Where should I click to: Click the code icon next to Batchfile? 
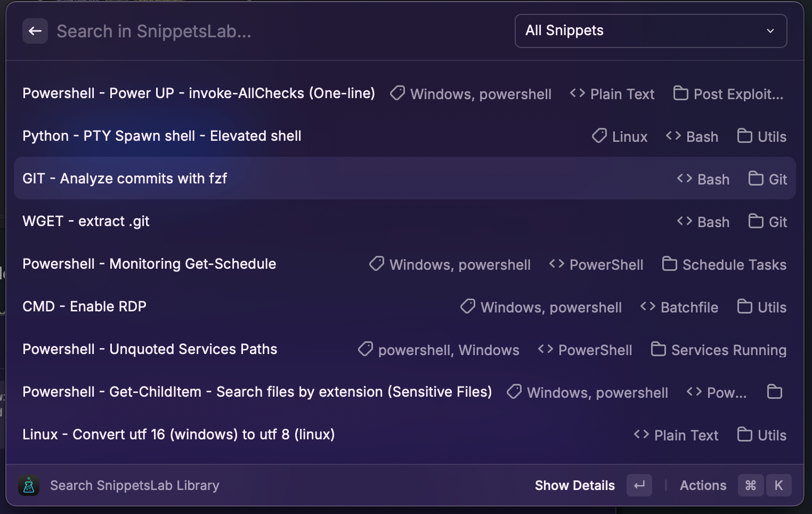[647, 307]
